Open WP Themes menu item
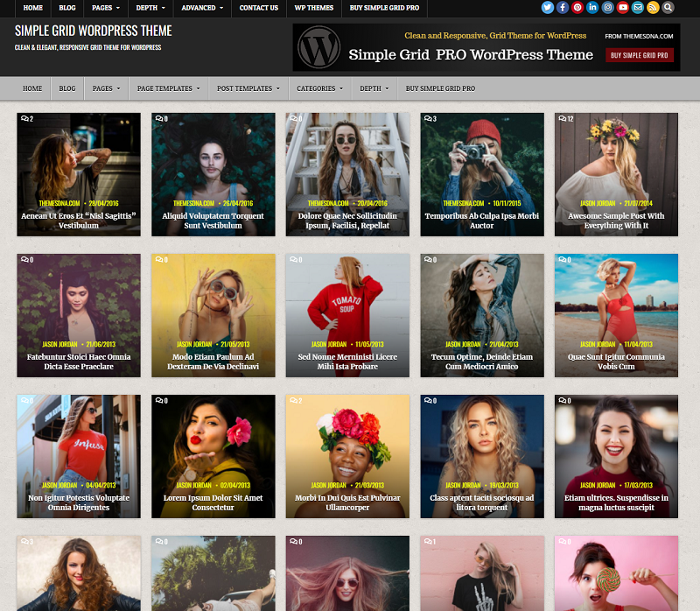 click(x=314, y=8)
